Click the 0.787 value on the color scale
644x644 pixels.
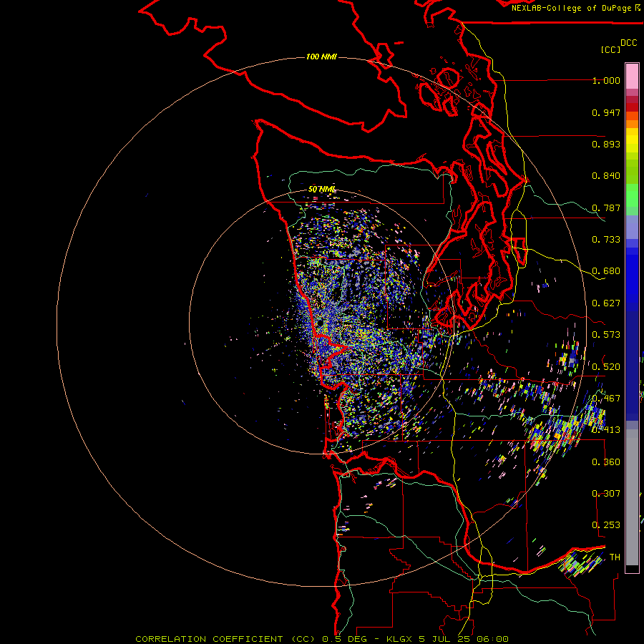pyautogui.click(x=606, y=208)
